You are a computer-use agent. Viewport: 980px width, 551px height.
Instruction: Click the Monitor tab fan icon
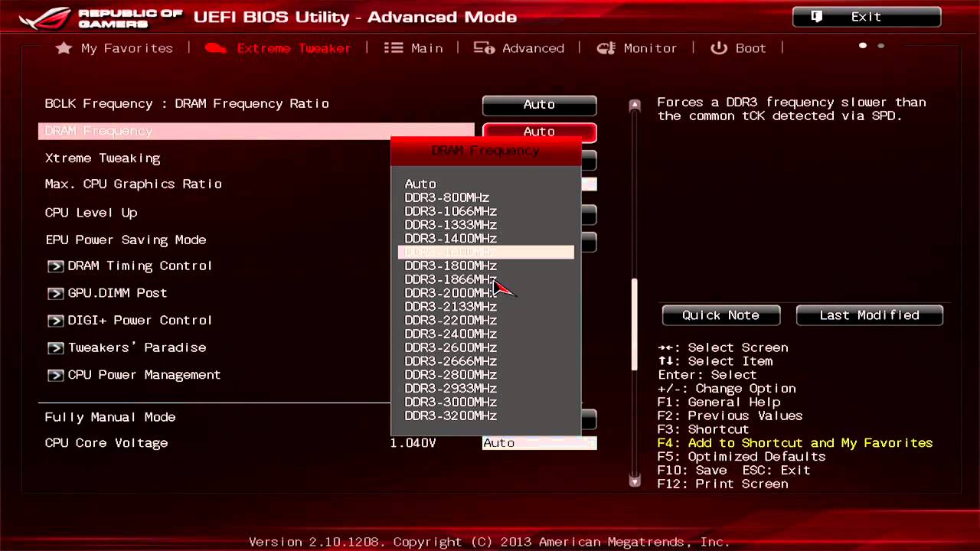click(606, 48)
